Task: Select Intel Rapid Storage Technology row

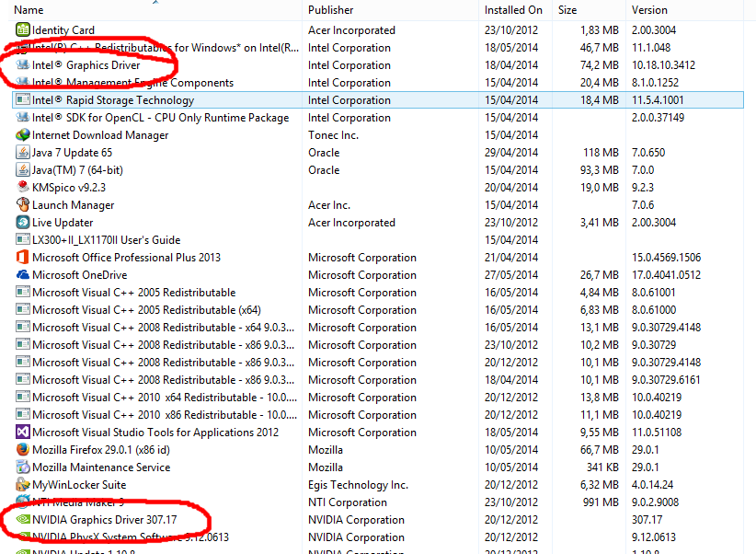Action: click(377, 100)
